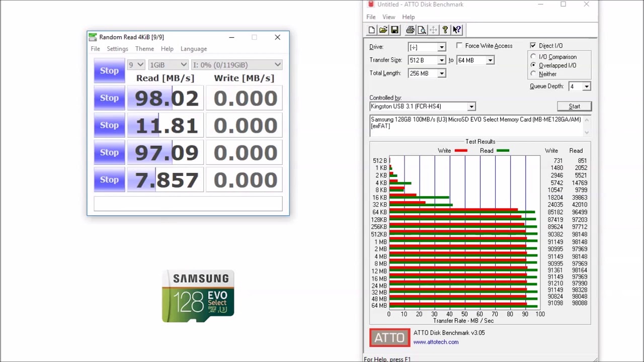Image resolution: width=644 pixels, height=362 pixels.
Task: Click 'ATTO Disk Benchmark v3.05' text
Action: click(449, 333)
